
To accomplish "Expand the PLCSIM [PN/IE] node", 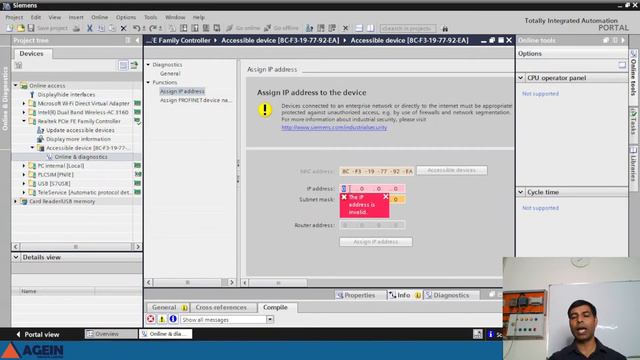I will pos(24,175).
